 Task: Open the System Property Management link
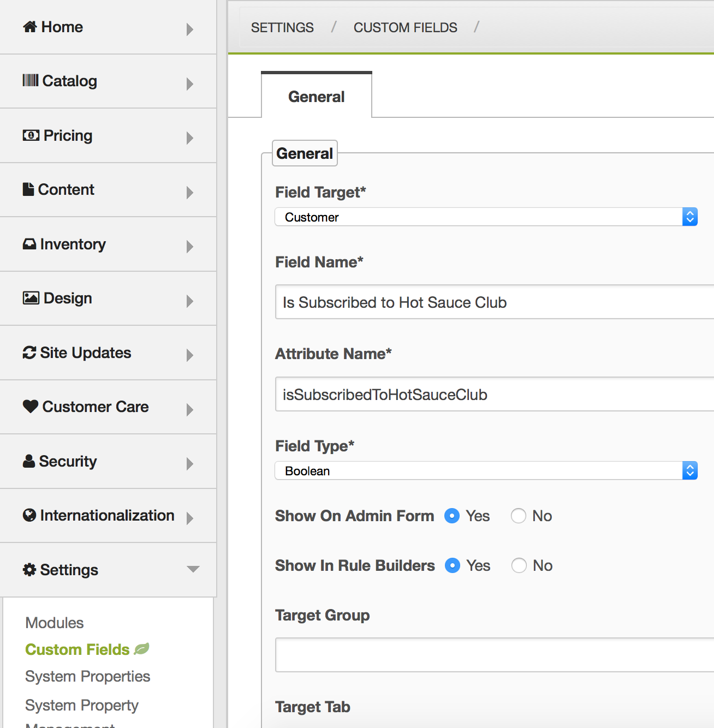click(x=82, y=714)
